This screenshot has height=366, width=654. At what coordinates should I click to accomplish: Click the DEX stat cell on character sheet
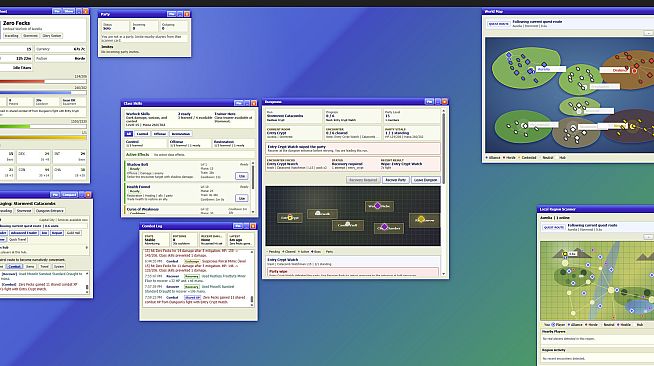(34, 156)
